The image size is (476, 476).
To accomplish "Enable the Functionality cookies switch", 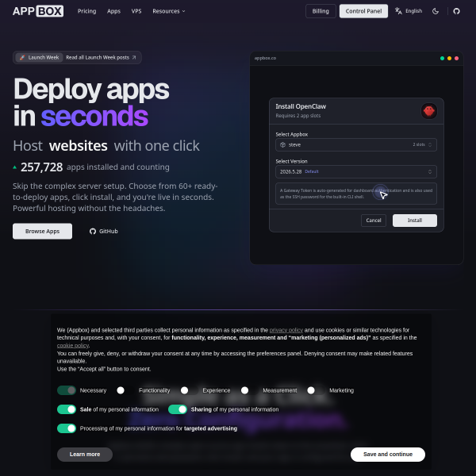I will 125,390.
